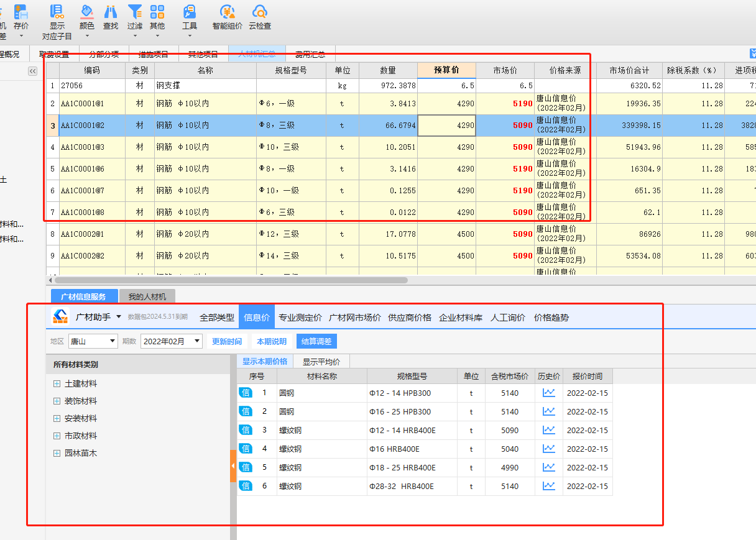Open the 工具 dropdown arrow
Image resolution: width=756 pixels, height=540 pixels.
click(190, 36)
